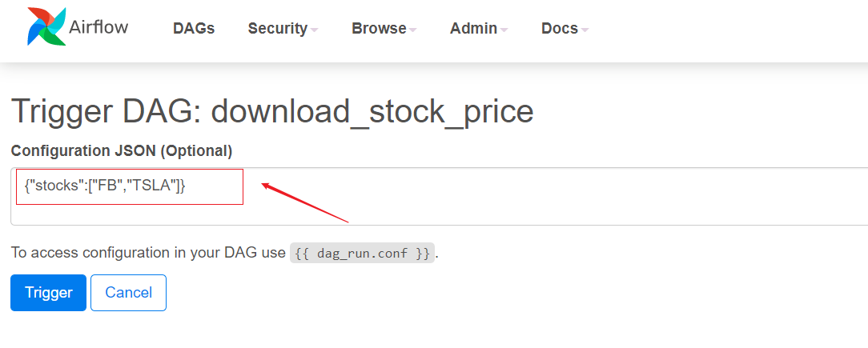Click the red arrow annotation
The height and width of the screenshot is (348, 868).
pos(304,202)
